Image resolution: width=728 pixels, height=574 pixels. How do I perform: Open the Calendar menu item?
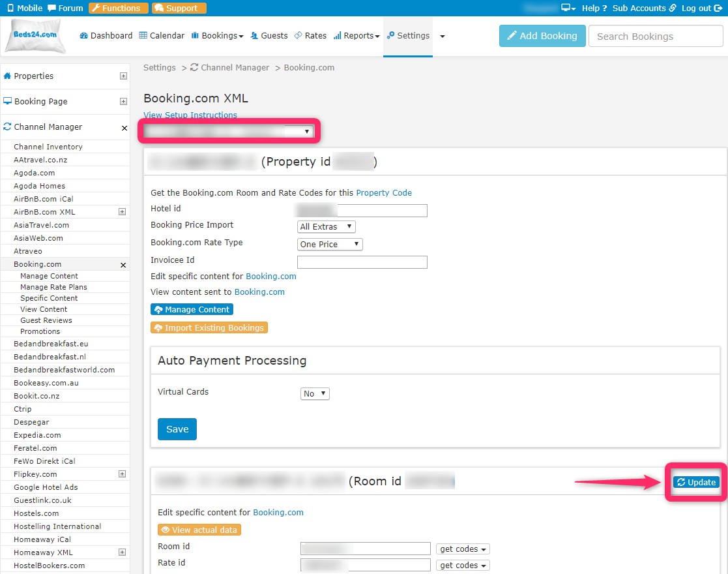point(162,36)
